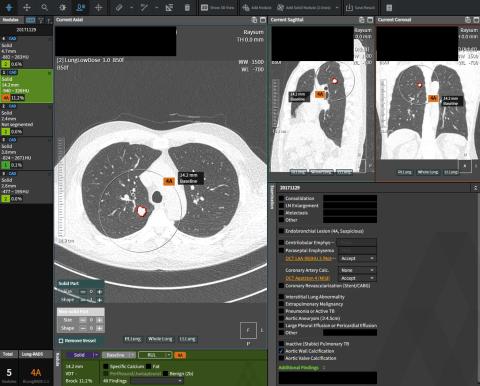Click Lt.Lung button under axial view
This screenshot has height=386, width=480.
(x=187, y=339)
